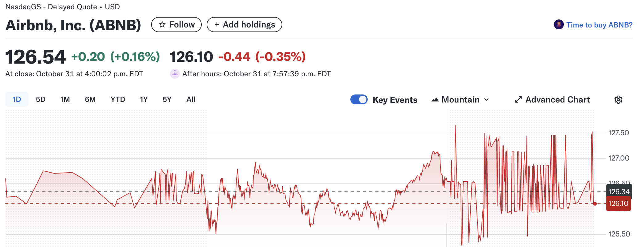644x247 pixels.
Task: Expand the Mountain chart type chevron
Action: coord(486,100)
